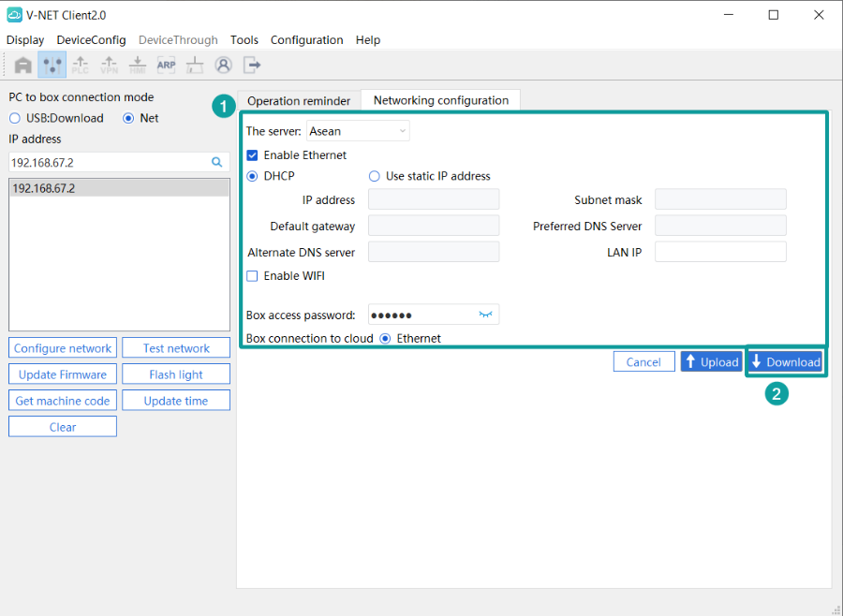Click the broom clear toolbar icon
Viewport: 843px width, 616px height.
click(x=195, y=65)
